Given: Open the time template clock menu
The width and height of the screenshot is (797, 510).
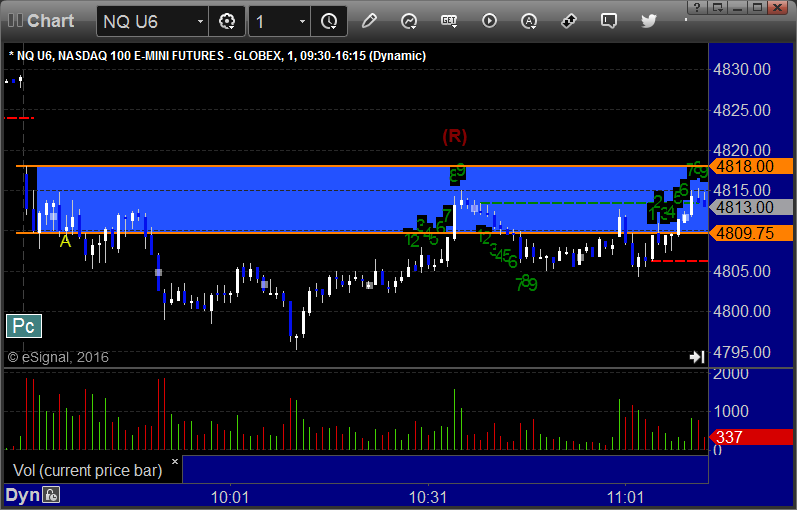Looking at the screenshot, I should click(329, 21).
